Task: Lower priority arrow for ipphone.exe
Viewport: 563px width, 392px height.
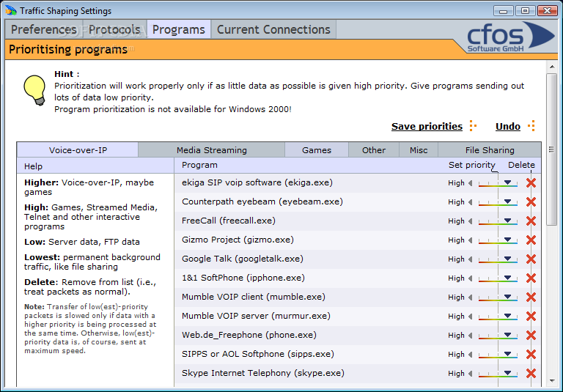Action: [x=470, y=278]
